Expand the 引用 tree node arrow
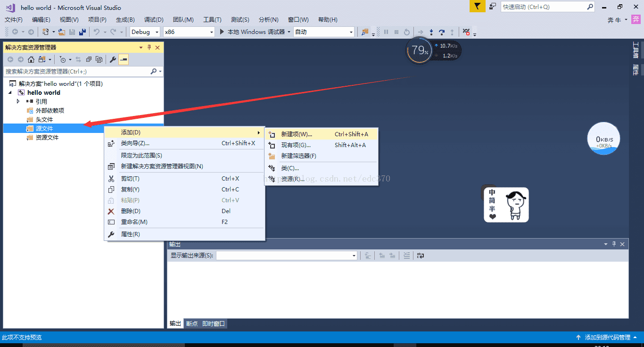The image size is (644, 347). point(18,101)
